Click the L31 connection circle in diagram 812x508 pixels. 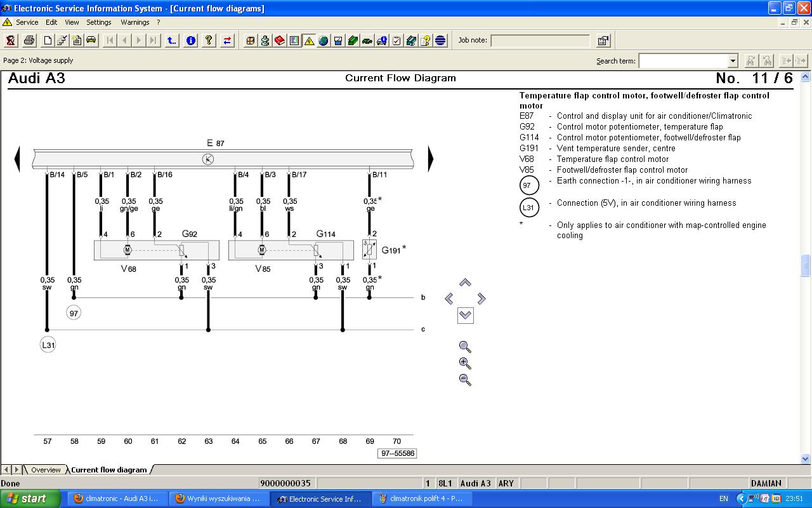(x=48, y=345)
